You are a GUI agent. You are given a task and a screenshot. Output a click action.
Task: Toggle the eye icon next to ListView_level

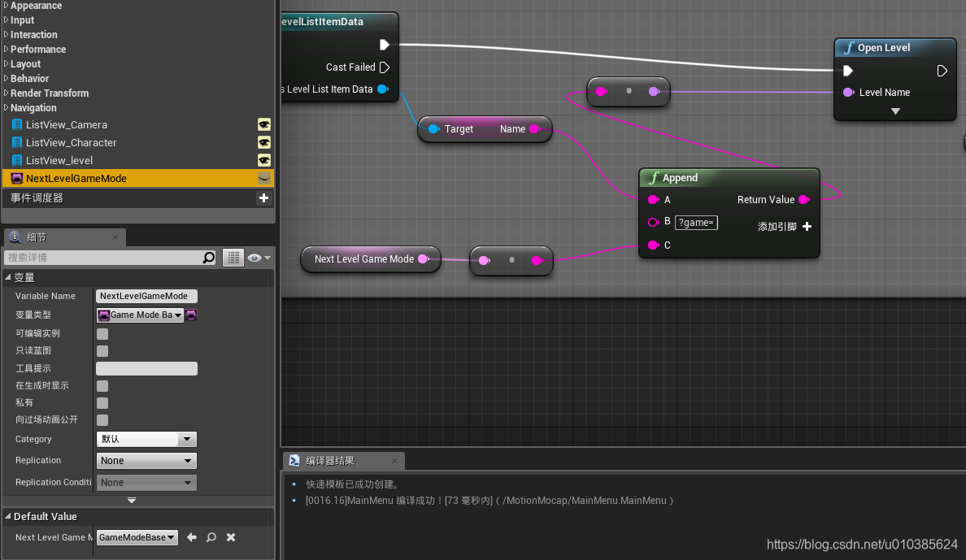coord(263,159)
